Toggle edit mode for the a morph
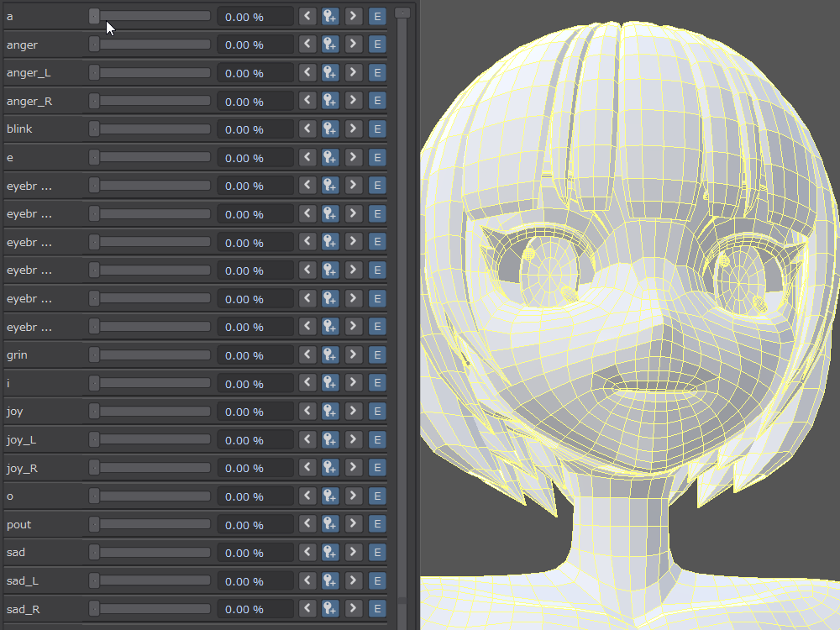 tap(377, 16)
